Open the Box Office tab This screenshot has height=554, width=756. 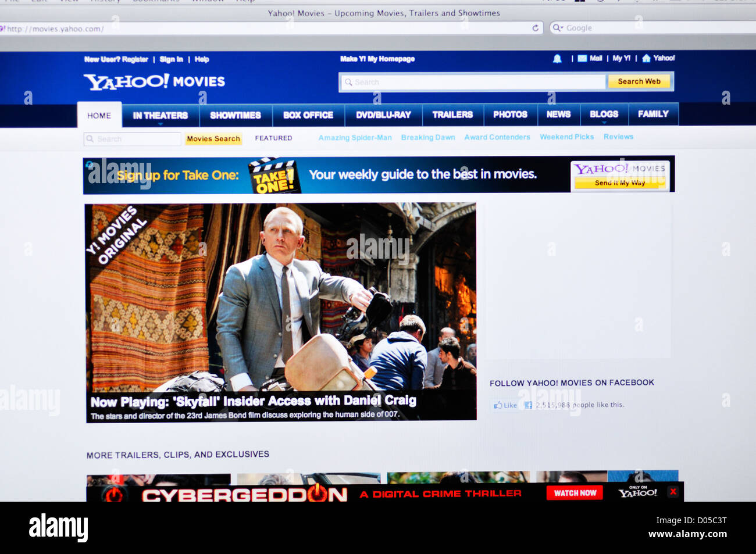(308, 115)
